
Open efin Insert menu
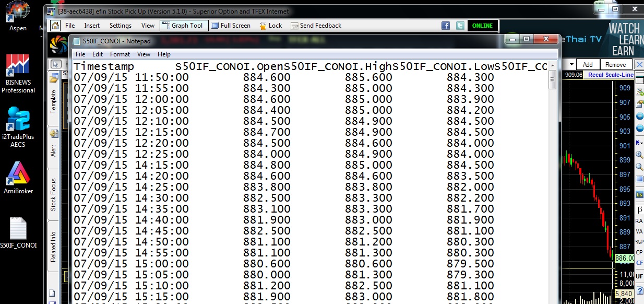92,26
